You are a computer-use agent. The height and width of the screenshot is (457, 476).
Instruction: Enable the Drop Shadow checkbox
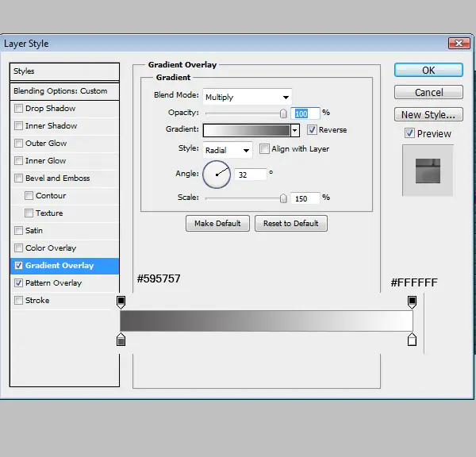click(18, 108)
